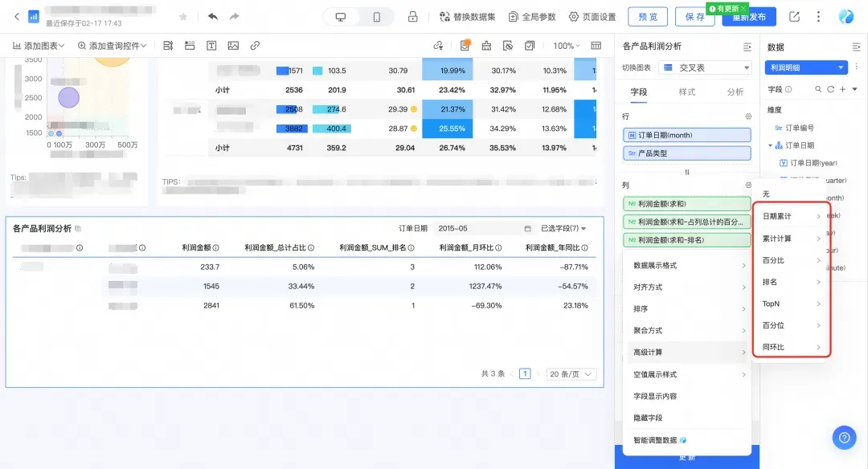Switch to the 样式 tab
The image size is (868, 469).
(x=687, y=92)
